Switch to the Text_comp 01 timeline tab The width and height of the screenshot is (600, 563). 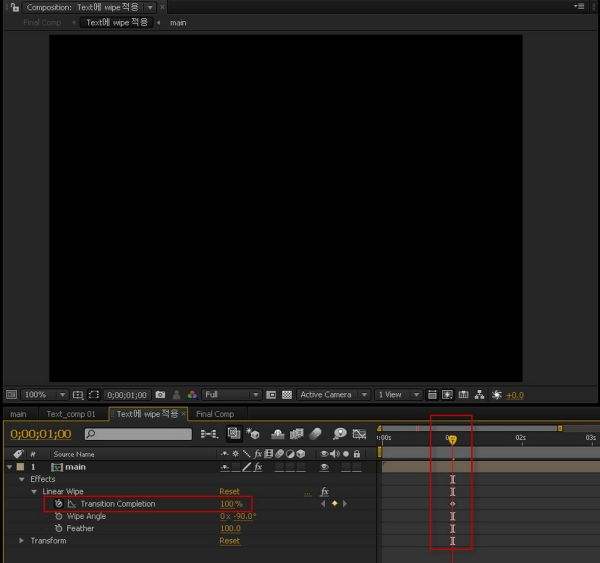[x=71, y=414]
